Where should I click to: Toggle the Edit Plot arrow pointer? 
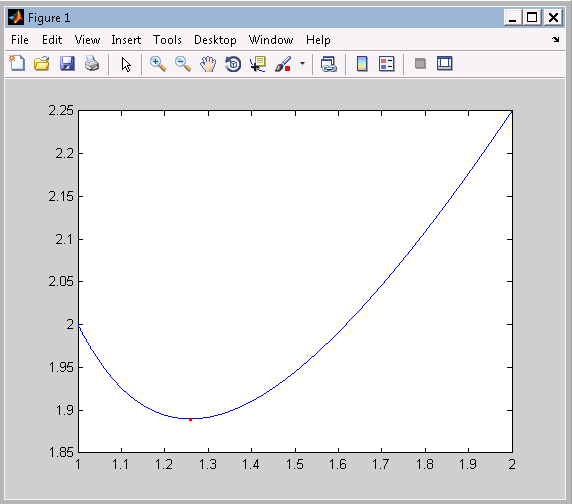(126, 65)
